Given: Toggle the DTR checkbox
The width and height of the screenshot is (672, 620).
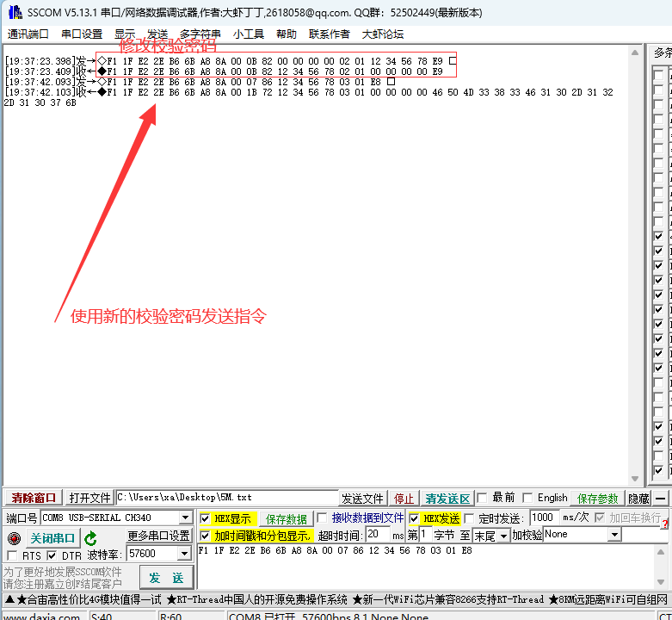Looking at the screenshot, I should tap(52, 555).
